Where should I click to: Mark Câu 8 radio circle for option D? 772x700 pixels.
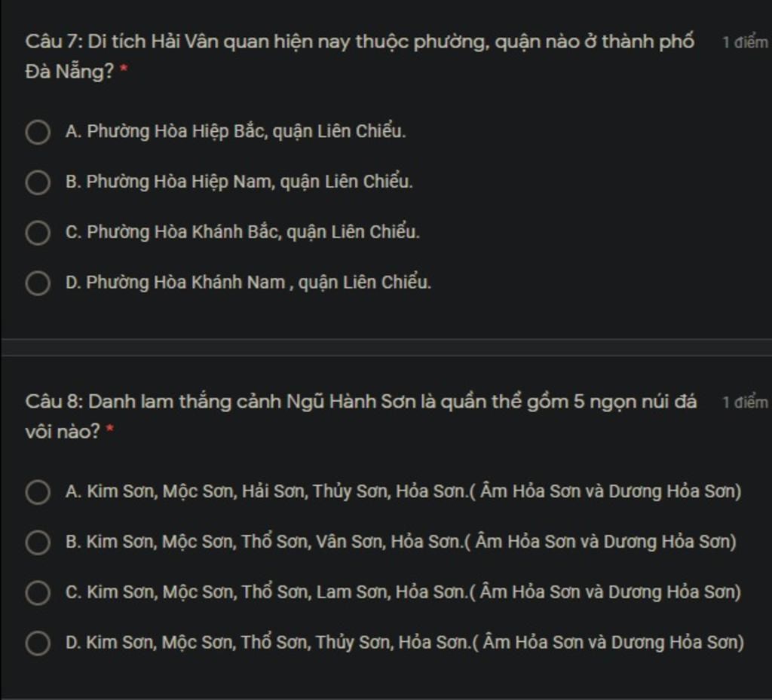38,643
